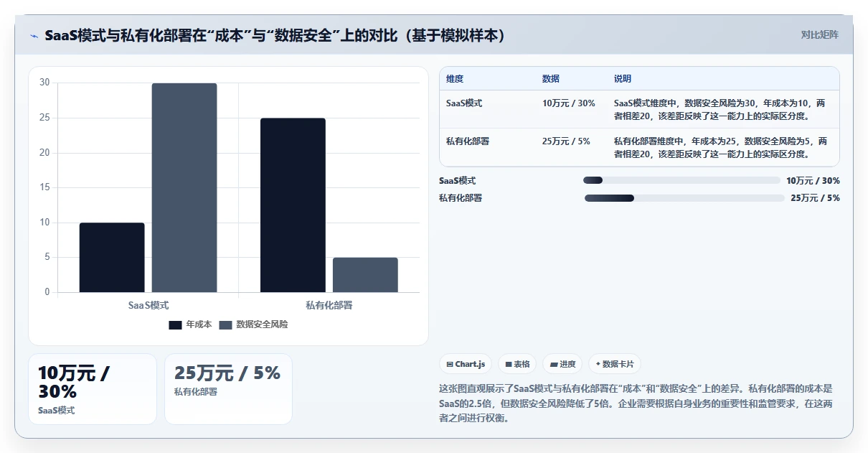This screenshot has width=868, height=453.
Task: Click the 25万元 / 5% value after the progress bar
Action: (815, 198)
